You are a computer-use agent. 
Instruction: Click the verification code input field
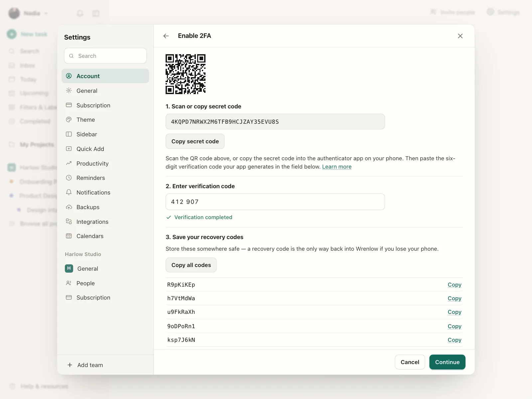275,202
